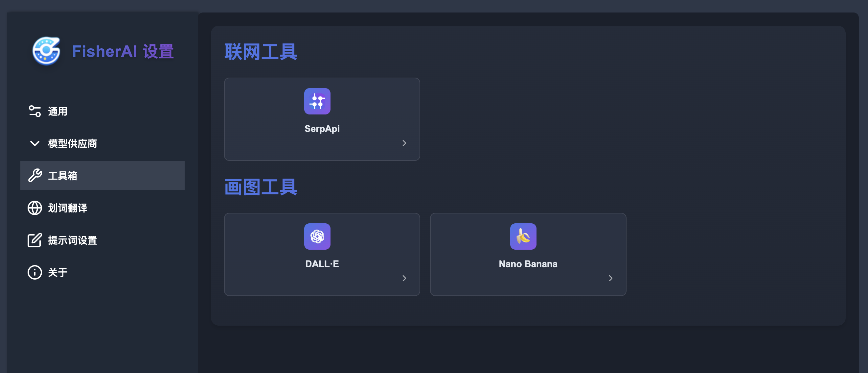Click the DALL·E OpenAI logo icon
This screenshot has width=868, height=373.
(x=317, y=236)
